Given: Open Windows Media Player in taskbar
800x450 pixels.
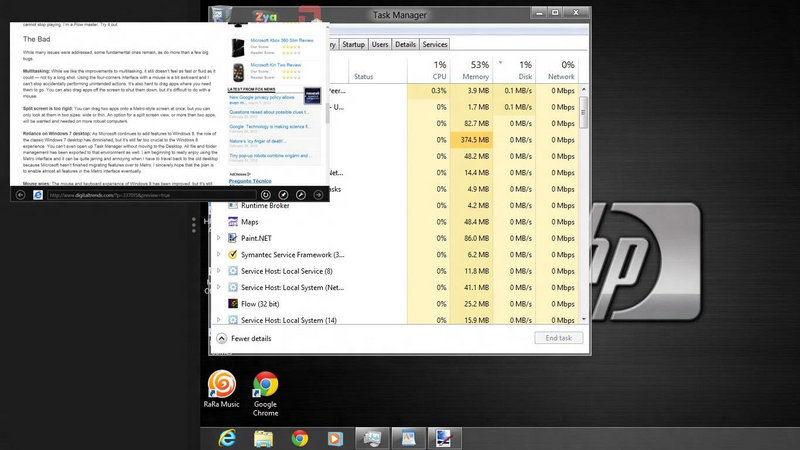Looking at the screenshot, I should coord(334,437).
